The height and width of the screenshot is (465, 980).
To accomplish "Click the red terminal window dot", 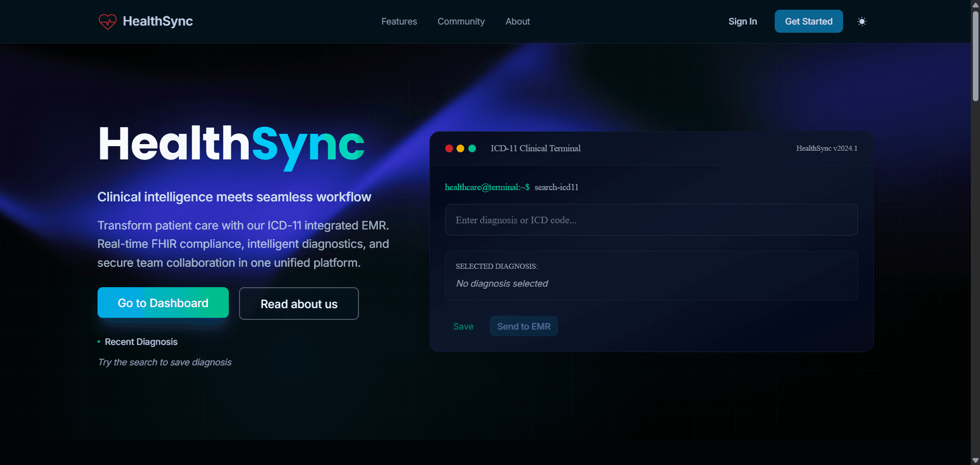I will click(449, 148).
